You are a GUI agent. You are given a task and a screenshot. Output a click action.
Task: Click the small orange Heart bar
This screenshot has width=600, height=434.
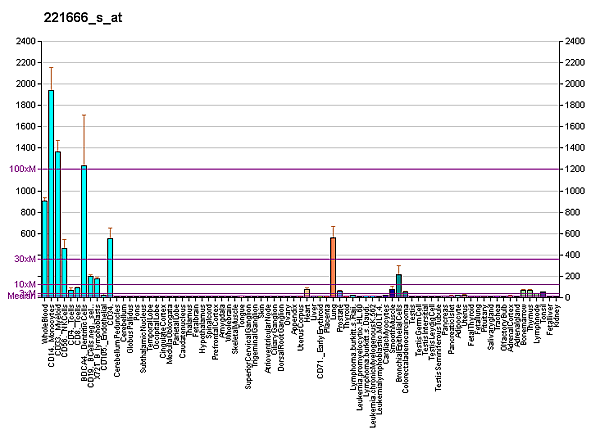click(307, 293)
